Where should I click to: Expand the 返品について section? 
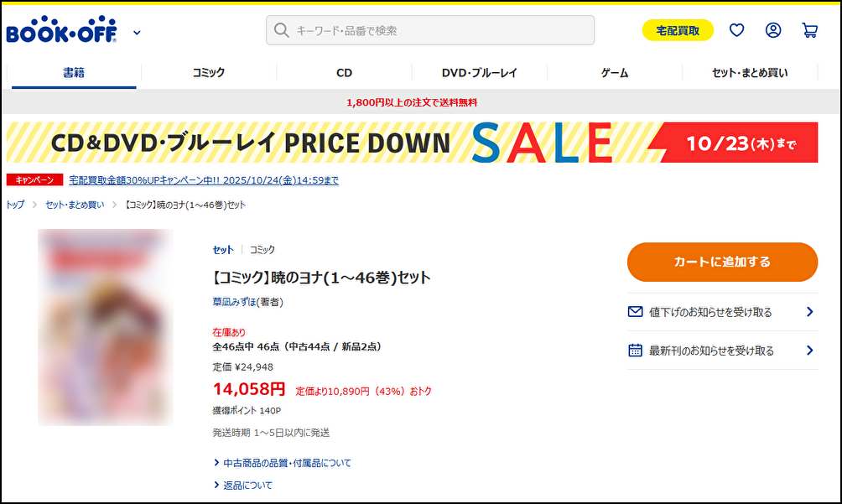247,485
